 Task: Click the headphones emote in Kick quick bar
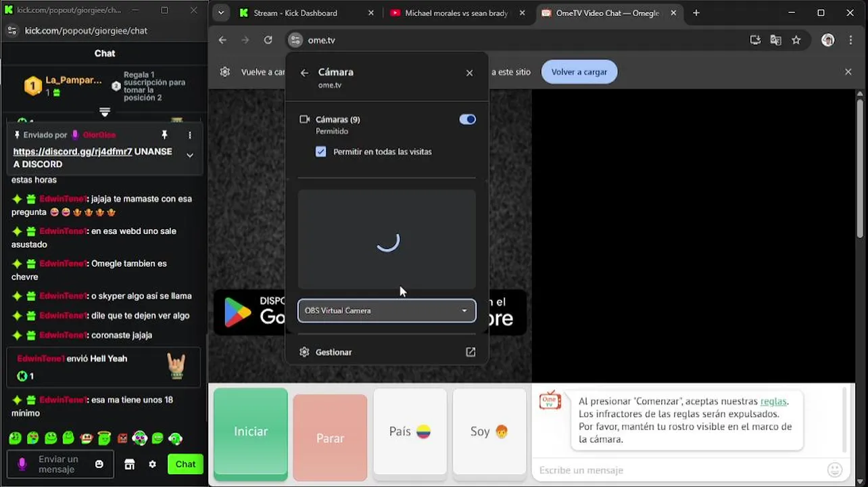tap(140, 438)
